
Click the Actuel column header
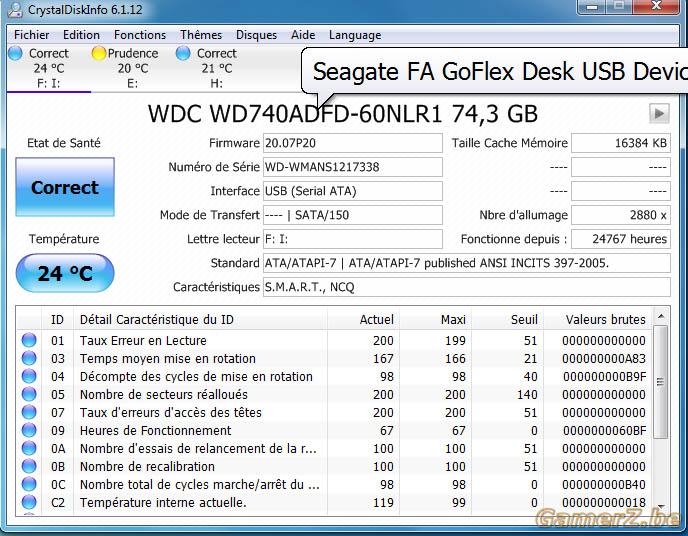(x=363, y=319)
